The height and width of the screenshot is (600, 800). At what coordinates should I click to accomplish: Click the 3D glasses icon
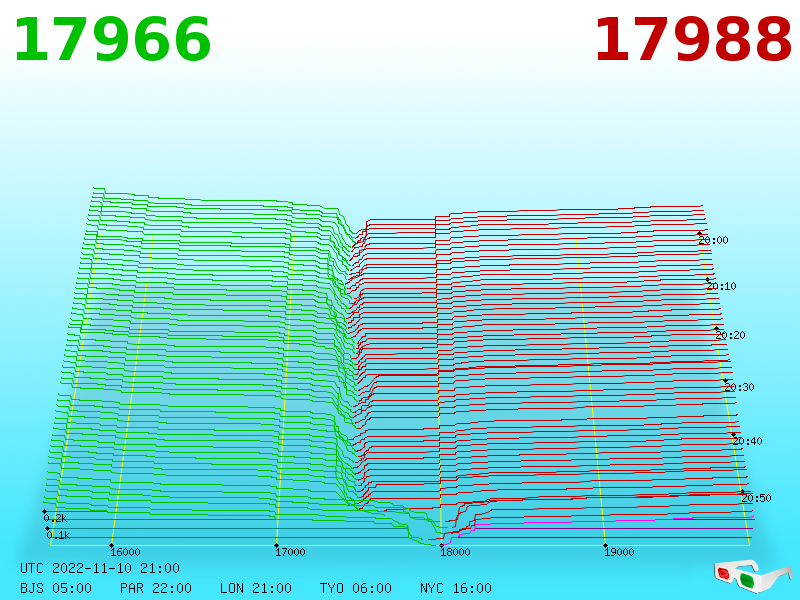coord(752,577)
